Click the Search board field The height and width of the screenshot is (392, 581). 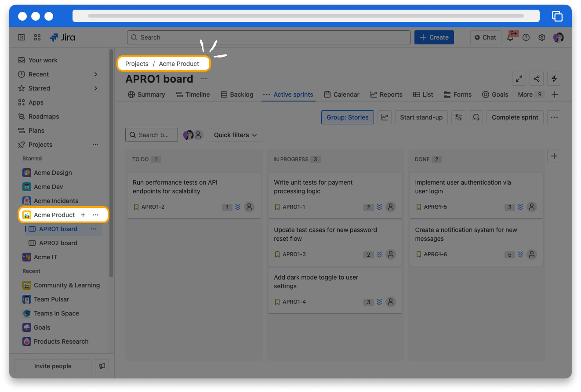pyautogui.click(x=152, y=135)
